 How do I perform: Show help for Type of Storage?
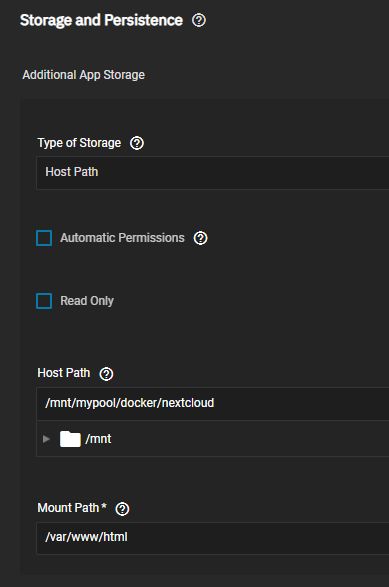[x=137, y=143]
